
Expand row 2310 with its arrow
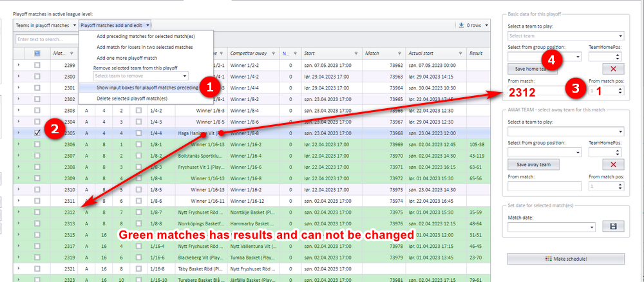pyautogui.click(x=19, y=190)
